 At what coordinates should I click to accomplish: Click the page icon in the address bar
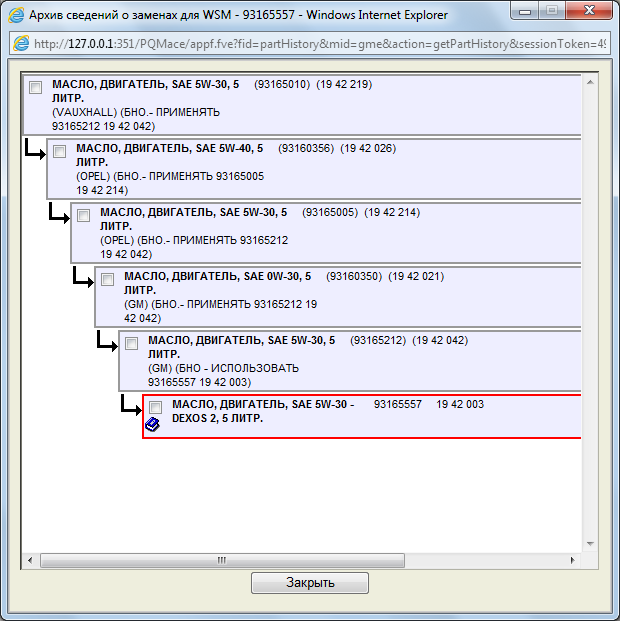click(x=21, y=43)
